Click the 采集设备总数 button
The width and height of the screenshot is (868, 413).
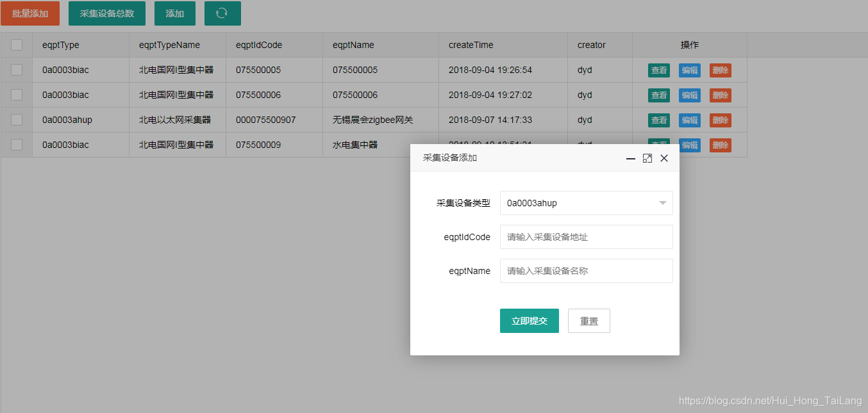coord(107,13)
